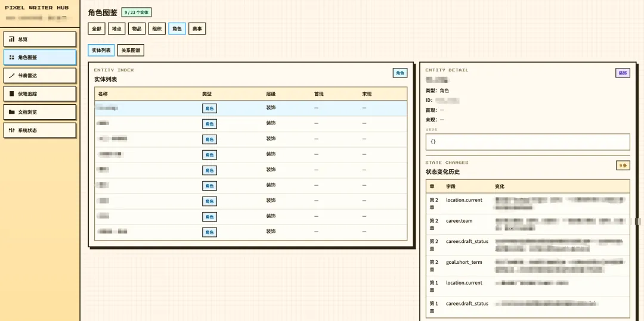Click the first location.current field, 第2章
Image resolution: width=644 pixels, height=321 pixels.
464,200
